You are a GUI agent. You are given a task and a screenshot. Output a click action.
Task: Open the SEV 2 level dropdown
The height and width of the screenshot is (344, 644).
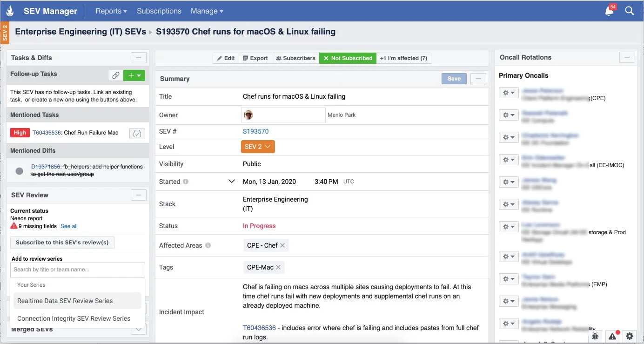coord(258,147)
